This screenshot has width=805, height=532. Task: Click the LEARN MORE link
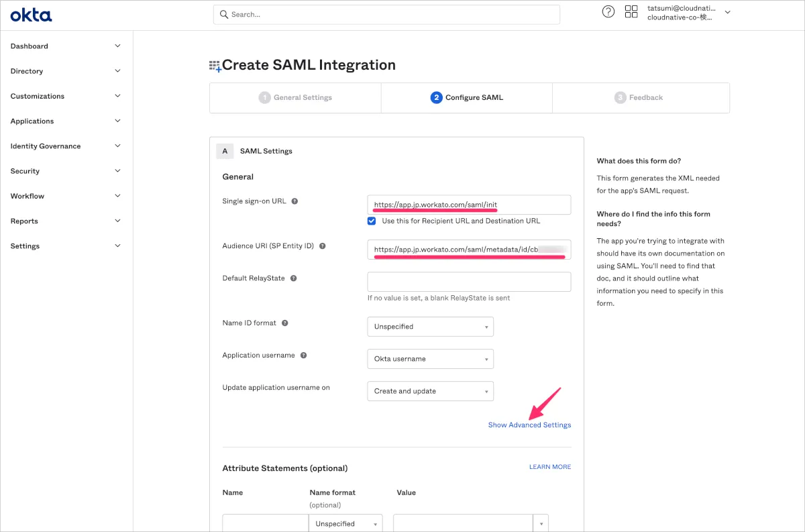pyautogui.click(x=549, y=467)
